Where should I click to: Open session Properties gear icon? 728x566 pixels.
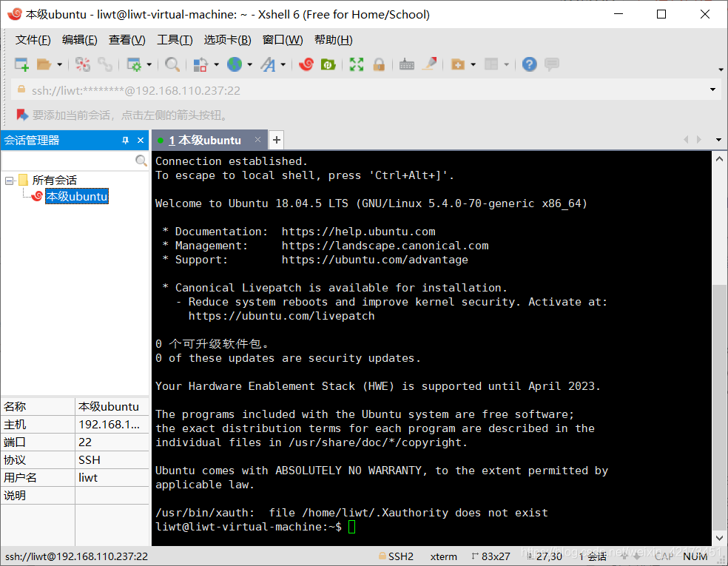[x=134, y=64]
